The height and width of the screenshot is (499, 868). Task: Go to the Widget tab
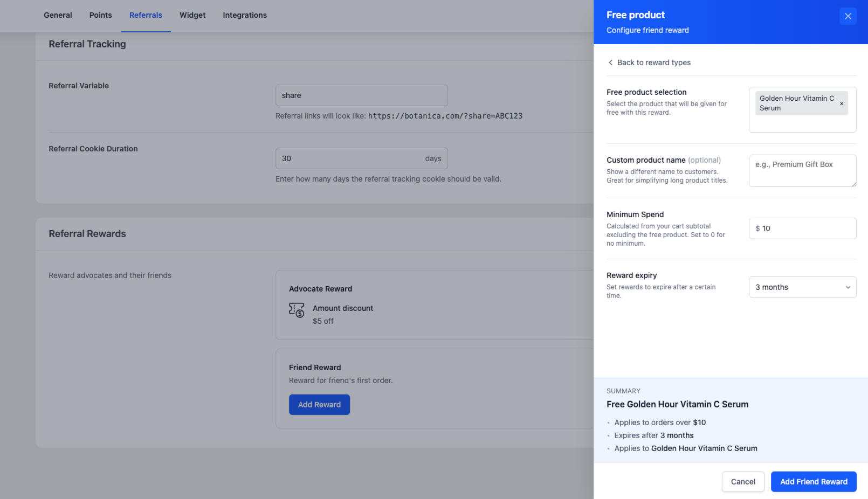pos(192,15)
